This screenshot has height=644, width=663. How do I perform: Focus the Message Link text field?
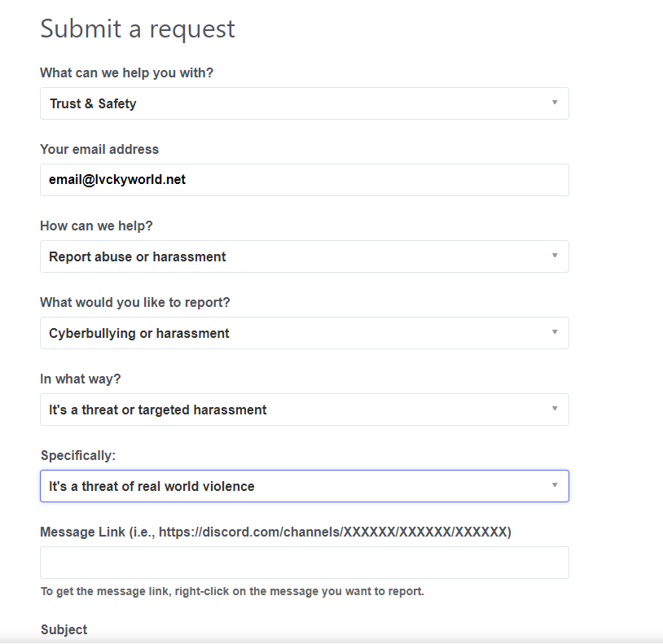(304, 563)
